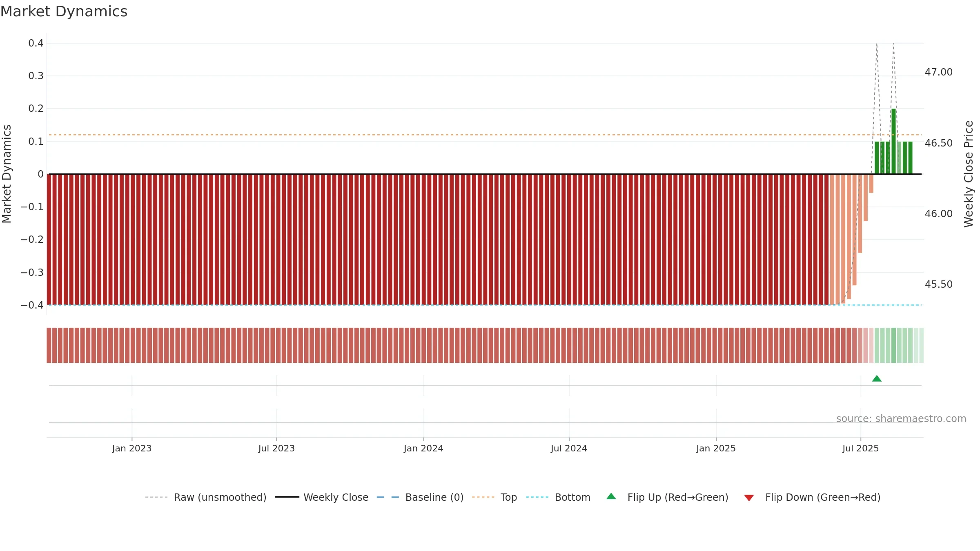Click the green Flip Up triangle marker
Image resolution: width=980 pixels, height=551 pixels.
tap(877, 379)
